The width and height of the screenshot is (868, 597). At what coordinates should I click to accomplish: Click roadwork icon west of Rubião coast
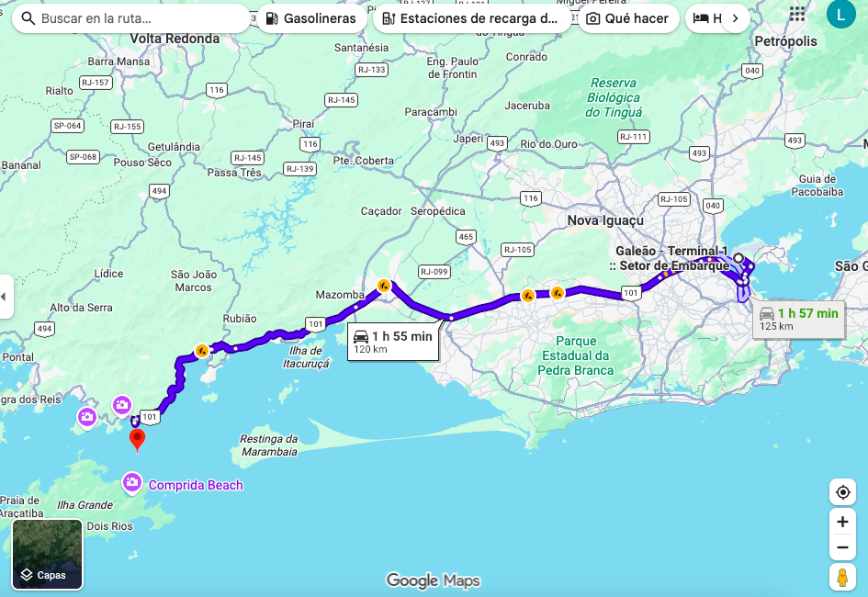coord(201,350)
